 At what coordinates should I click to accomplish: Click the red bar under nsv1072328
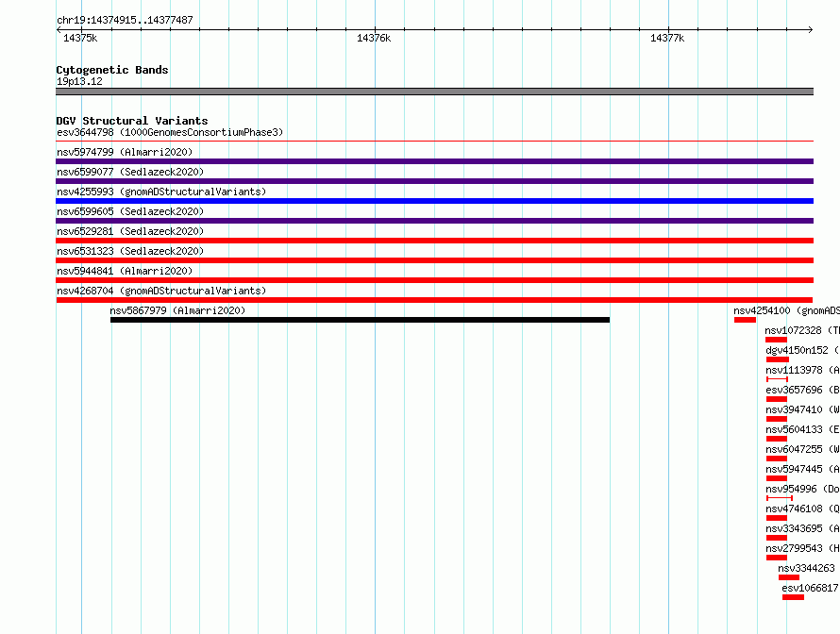(x=776, y=340)
